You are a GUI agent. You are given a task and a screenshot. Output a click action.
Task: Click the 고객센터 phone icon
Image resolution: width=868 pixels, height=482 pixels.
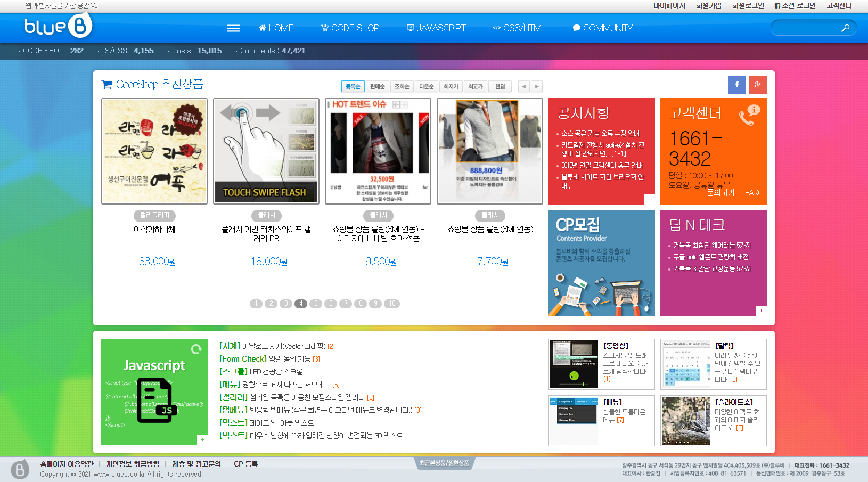[x=749, y=115]
